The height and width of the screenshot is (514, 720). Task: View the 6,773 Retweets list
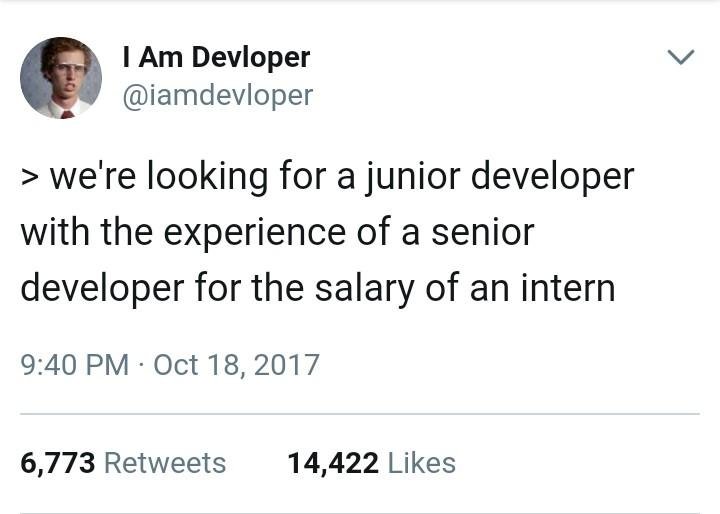click(123, 463)
